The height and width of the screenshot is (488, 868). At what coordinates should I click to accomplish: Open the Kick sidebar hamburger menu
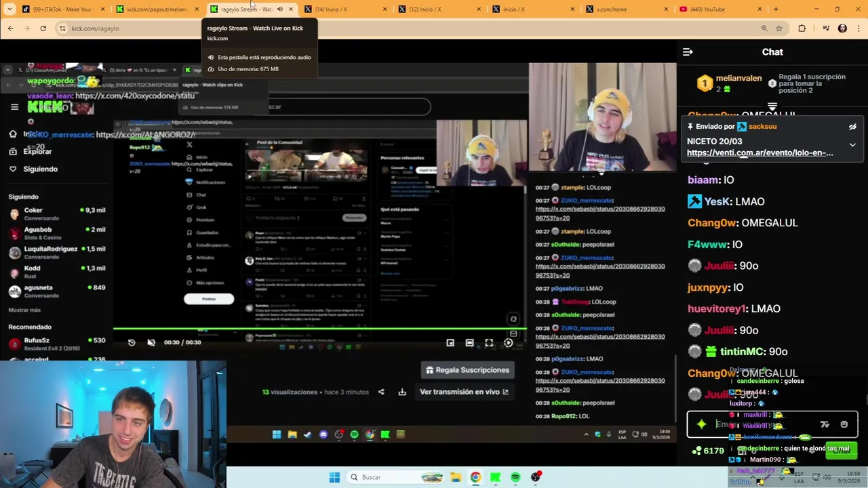pyautogui.click(x=14, y=107)
